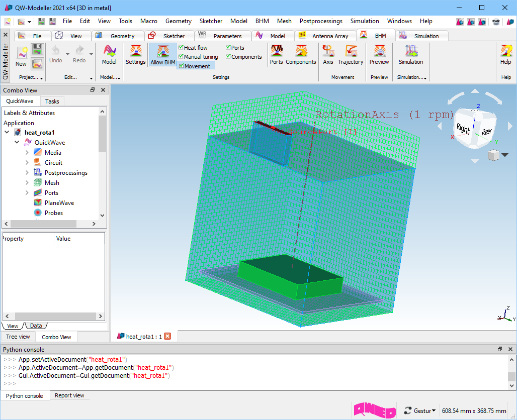Viewport: 517px width, 420px height.
Task: Float the Python console panel
Action: point(500,349)
